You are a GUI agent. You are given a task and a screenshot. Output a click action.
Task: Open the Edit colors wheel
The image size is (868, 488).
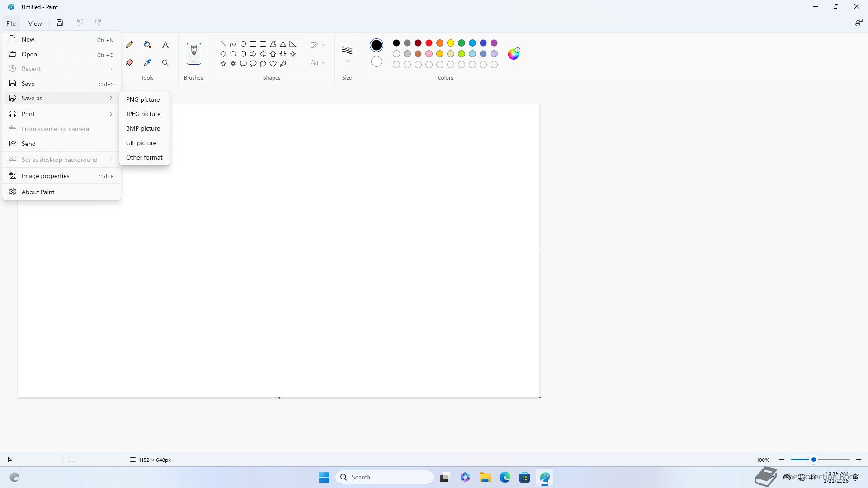point(514,54)
